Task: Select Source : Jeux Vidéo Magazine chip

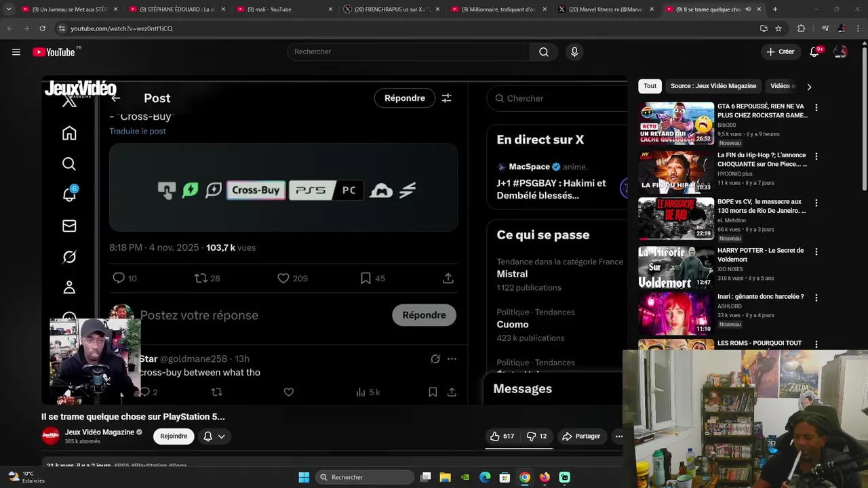Action: tap(713, 86)
